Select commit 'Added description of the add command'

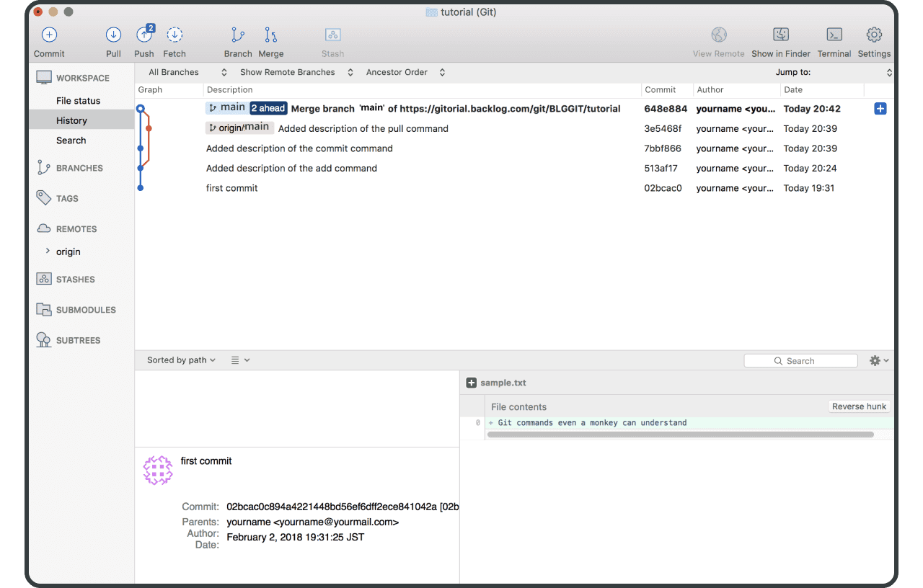[x=514, y=168]
